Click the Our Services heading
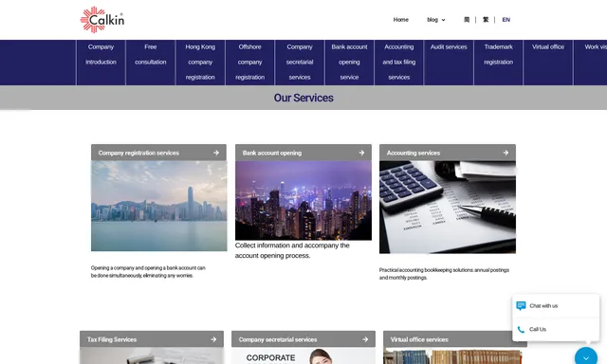This screenshot has height=364, width=607. coord(303,98)
